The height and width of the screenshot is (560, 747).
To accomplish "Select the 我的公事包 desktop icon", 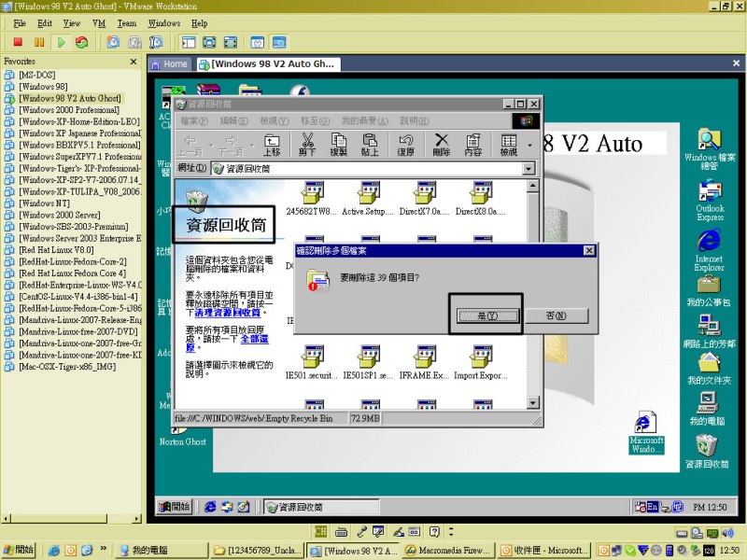I will [x=709, y=291].
